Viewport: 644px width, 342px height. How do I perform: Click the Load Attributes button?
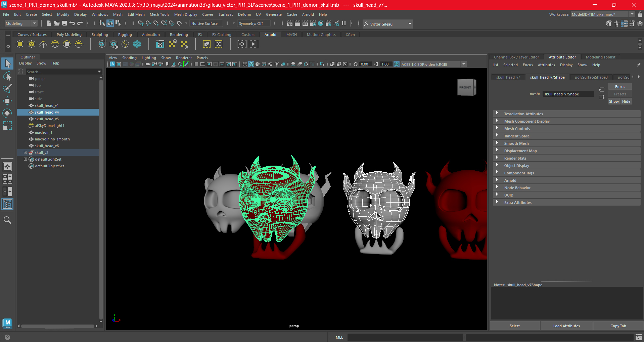point(566,326)
